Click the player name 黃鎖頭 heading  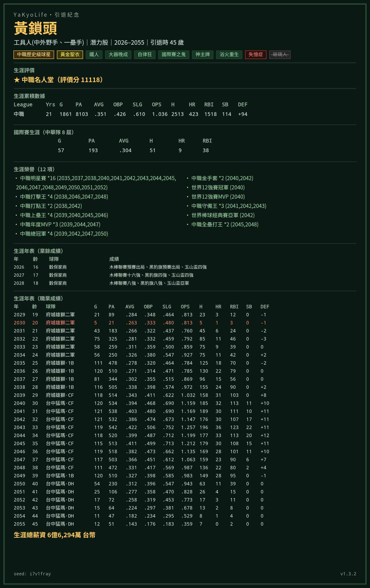click(x=36, y=28)
